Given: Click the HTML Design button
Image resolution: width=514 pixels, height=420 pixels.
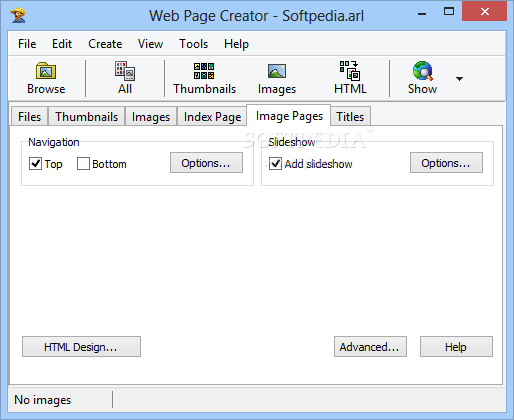Looking at the screenshot, I should click(81, 347).
